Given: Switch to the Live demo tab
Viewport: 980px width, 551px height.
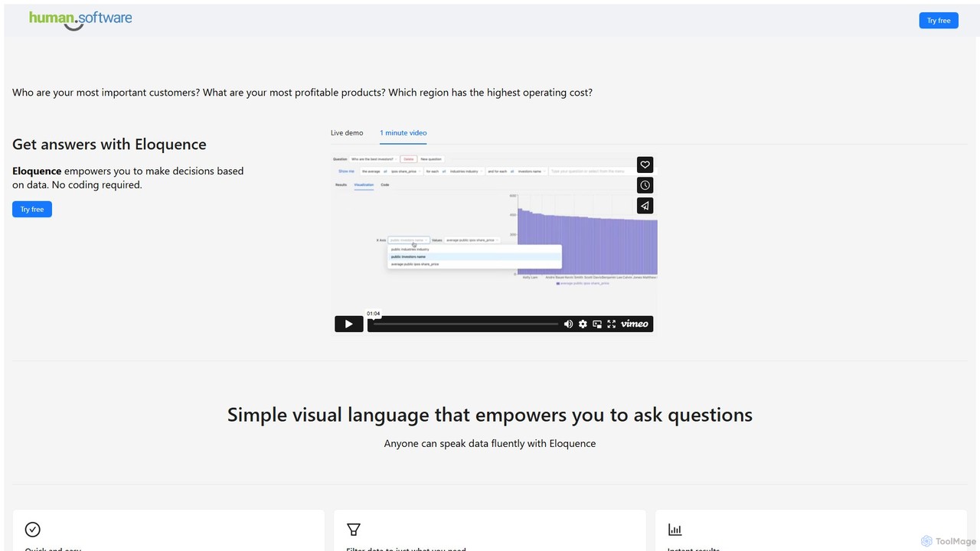Looking at the screenshot, I should [x=347, y=133].
